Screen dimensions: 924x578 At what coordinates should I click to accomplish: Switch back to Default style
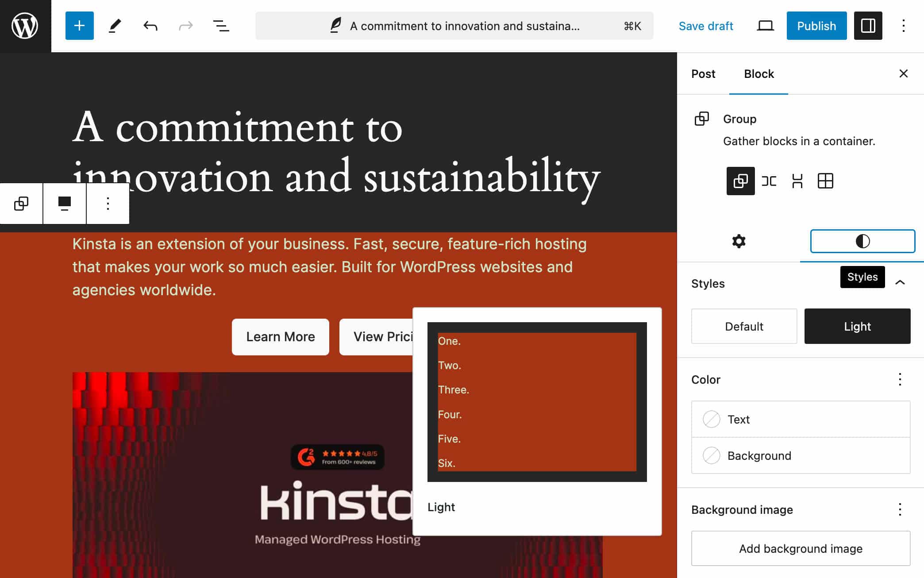click(743, 326)
